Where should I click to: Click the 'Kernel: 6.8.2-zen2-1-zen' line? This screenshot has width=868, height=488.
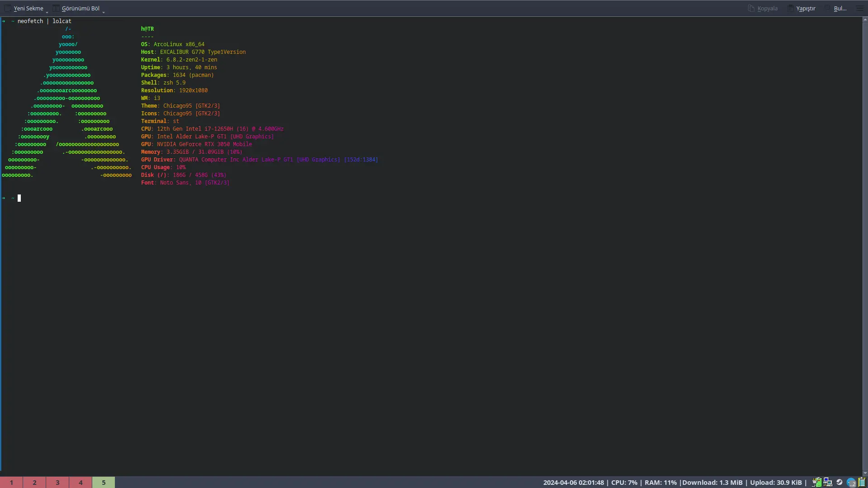point(179,60)
